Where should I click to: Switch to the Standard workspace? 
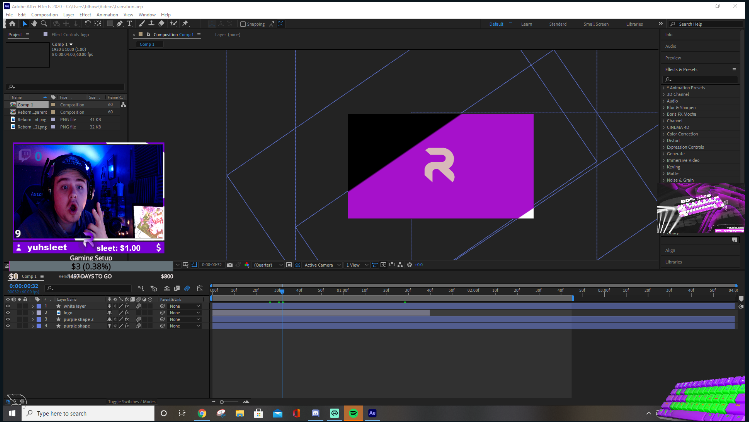[x=557, y=24]
